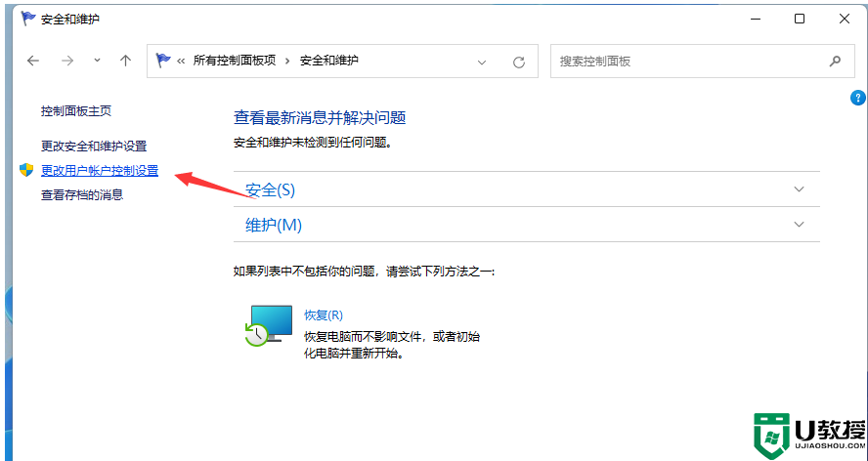Click the 恢复(R) link
This screenshot has width=868, height=461.
click(x=323, y=314)
